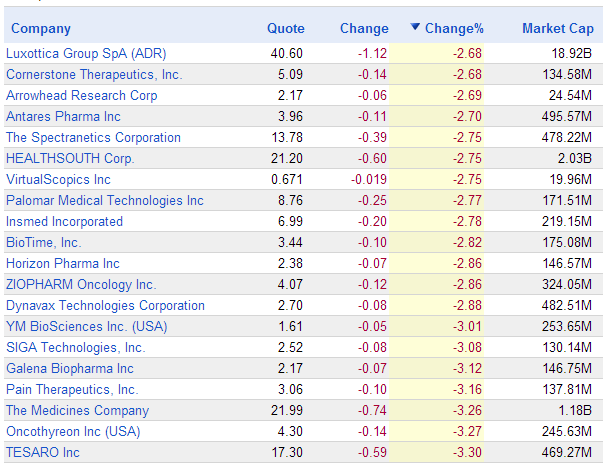The image size is (603, 473).
Task: Select BioTime market cap 175.08M
Action: pyautogui.click(x=567, y=243)
